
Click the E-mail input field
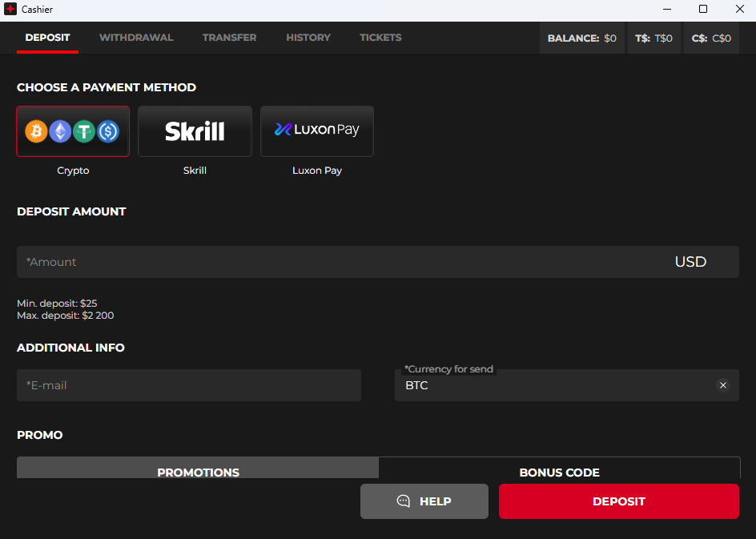tap(188, 385)
